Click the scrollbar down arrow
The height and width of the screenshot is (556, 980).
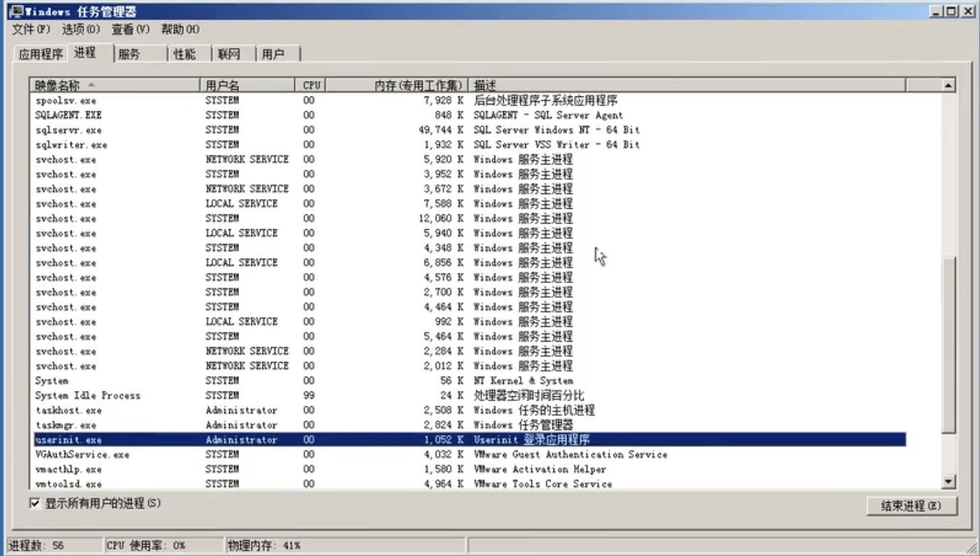[x=949, y=481]
